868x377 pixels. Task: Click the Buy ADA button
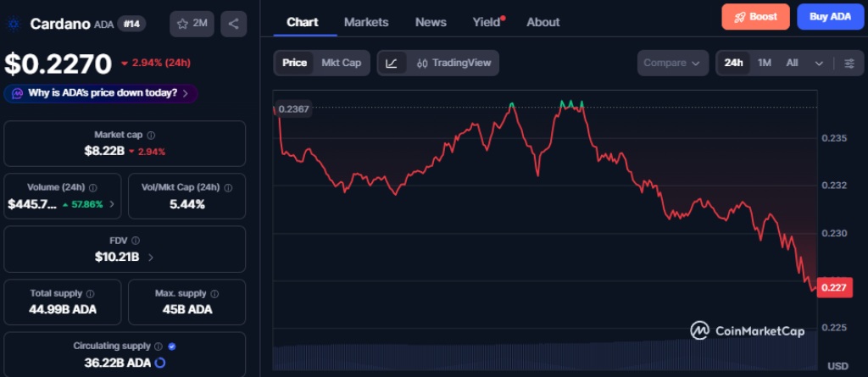pos(831,17)
